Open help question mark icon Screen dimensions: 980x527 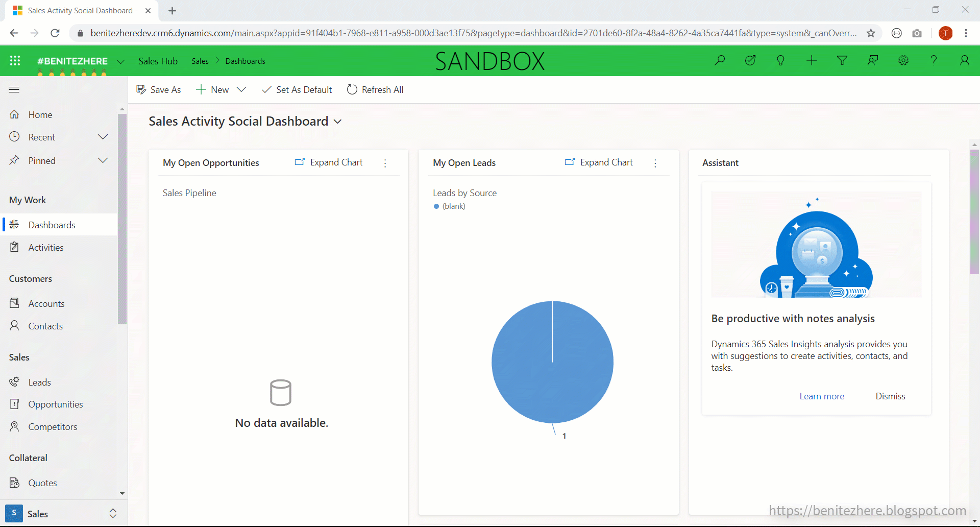934,61
